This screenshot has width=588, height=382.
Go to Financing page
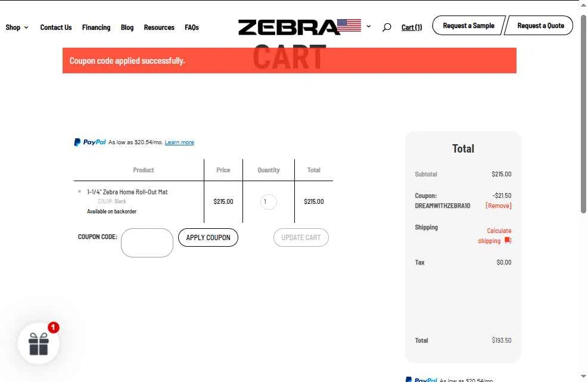coord(96,27)
